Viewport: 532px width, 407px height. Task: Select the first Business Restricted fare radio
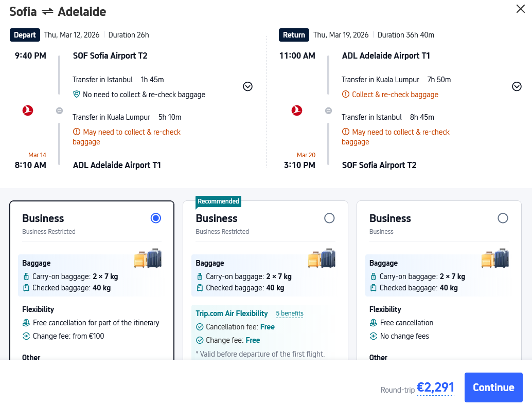[x=156, y=218]
